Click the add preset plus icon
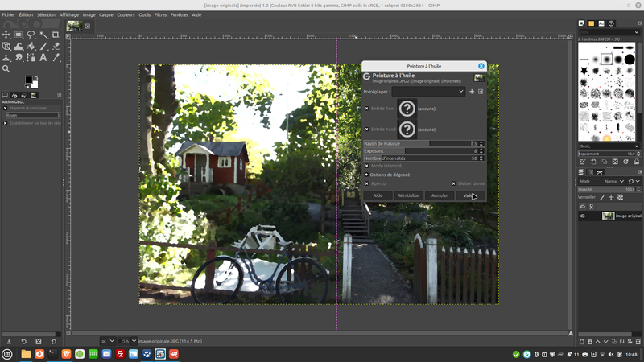 pyautogui.click(x=472, y=92)
